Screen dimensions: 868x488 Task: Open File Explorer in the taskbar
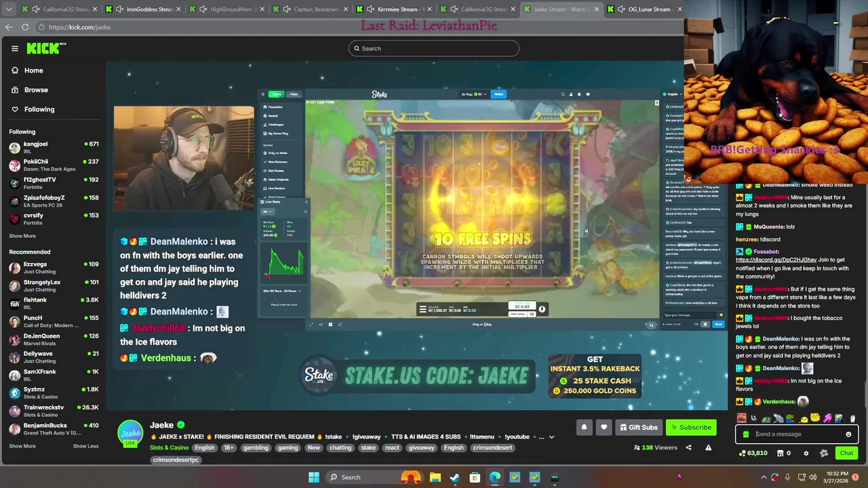tap(435, 477)
